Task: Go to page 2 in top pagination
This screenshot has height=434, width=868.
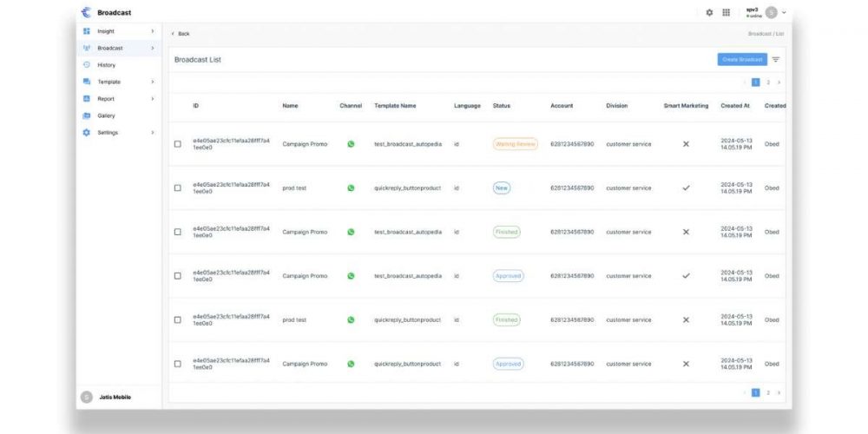Action: pos(768,82)
